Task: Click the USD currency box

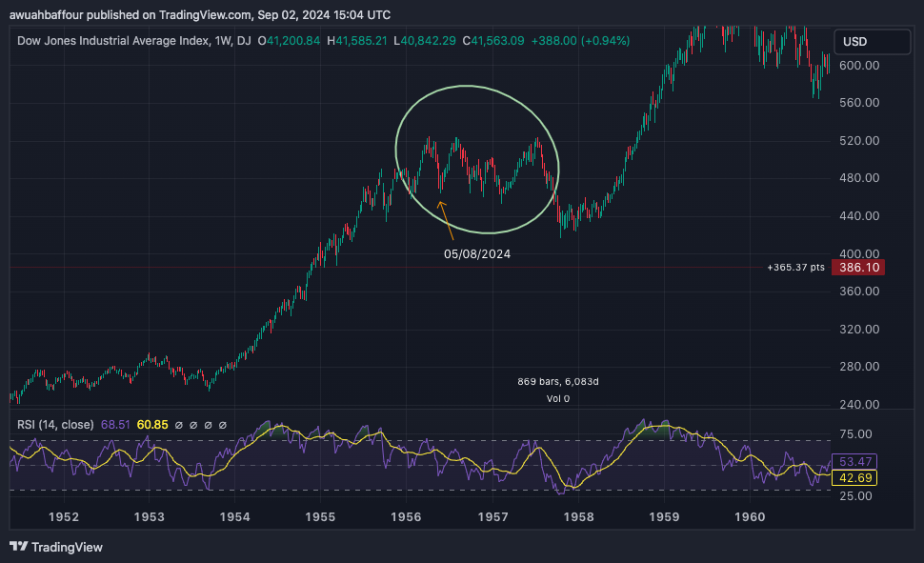Action: [873, 42]
